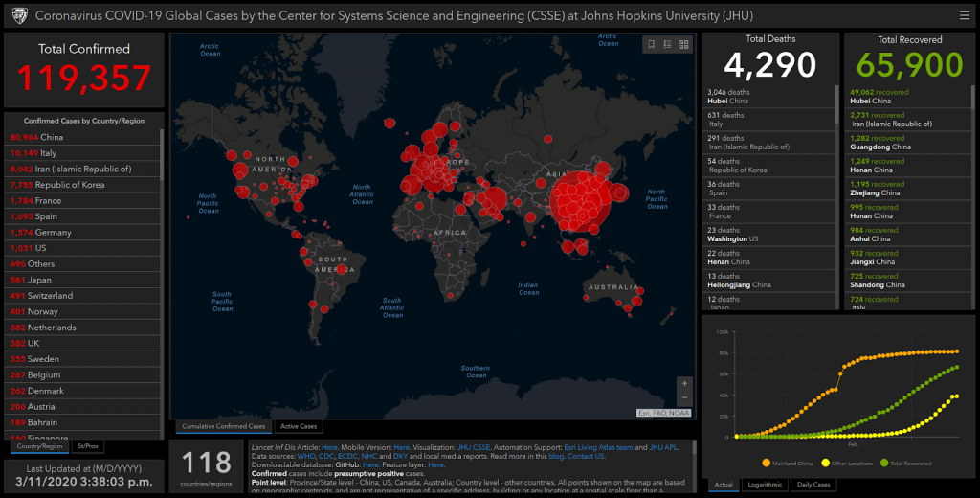Show the map legend list icon
The image size is (980, 498).
(x=667, y=44)
